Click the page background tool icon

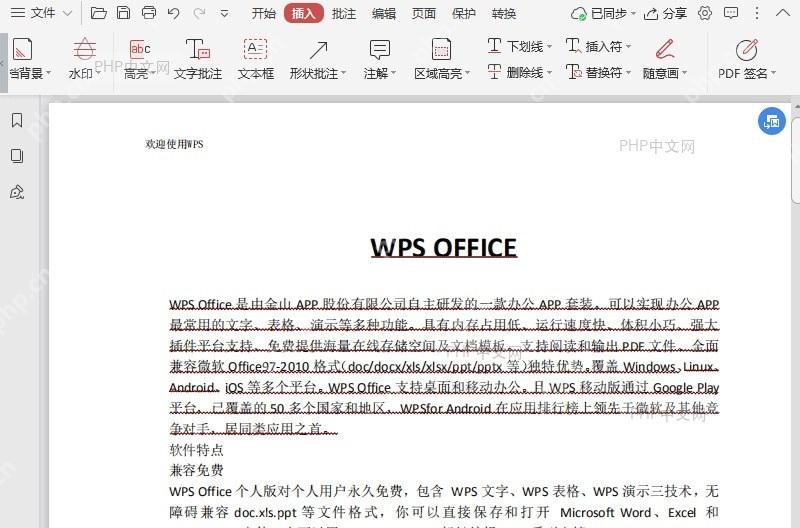[x=22, y=49]
